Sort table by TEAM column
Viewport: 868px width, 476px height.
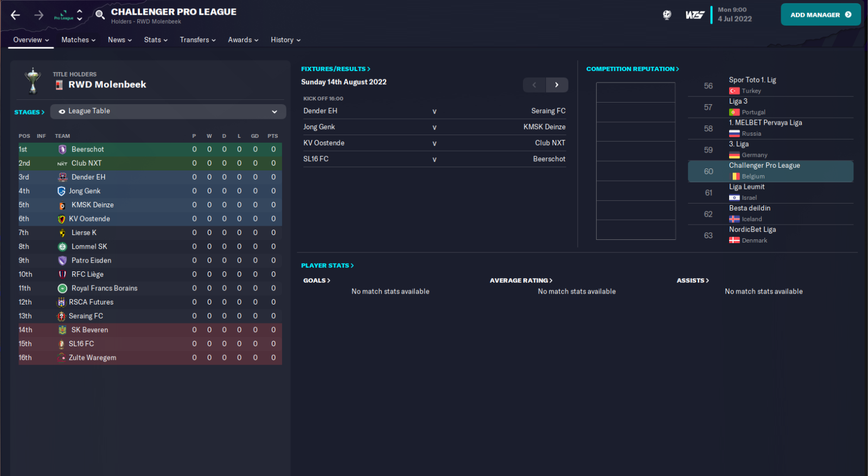[62, 136]
